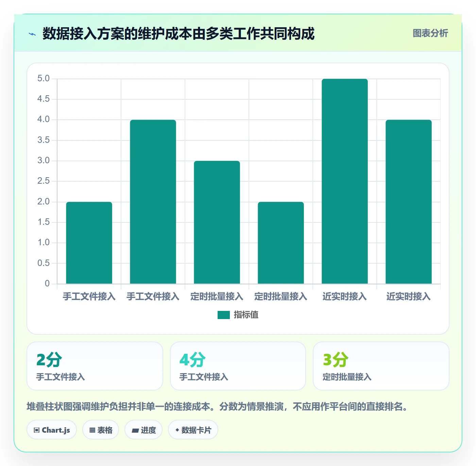Open the 2分 手工文件接入 data card
Viewport: 476px width, 466px height.
pyautogui.click(x=95, y=366)
